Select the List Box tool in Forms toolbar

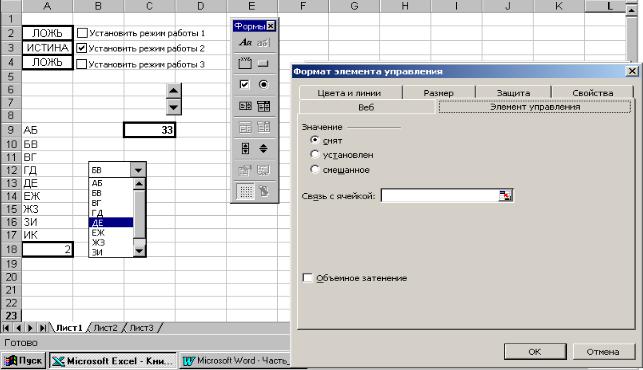(245, 106)
